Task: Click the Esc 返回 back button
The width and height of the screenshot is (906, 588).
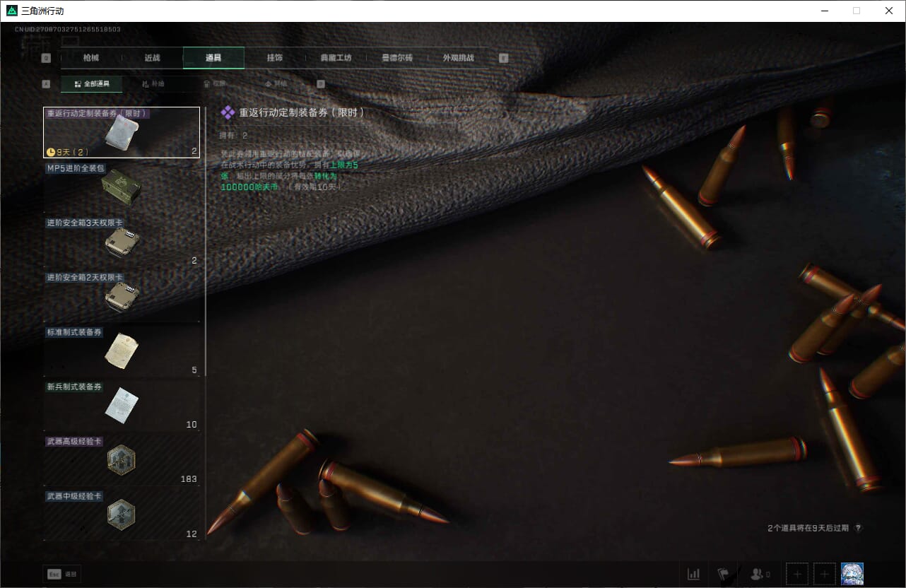Action: 62,574
